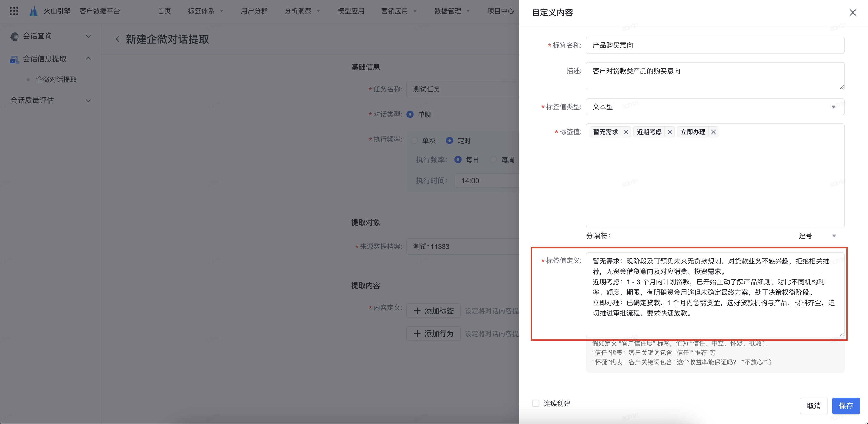Image resolution: width=868 pixels, height=424 pixels.
Task: Choose the 每日 radio option
Action: tap(458, 160)
